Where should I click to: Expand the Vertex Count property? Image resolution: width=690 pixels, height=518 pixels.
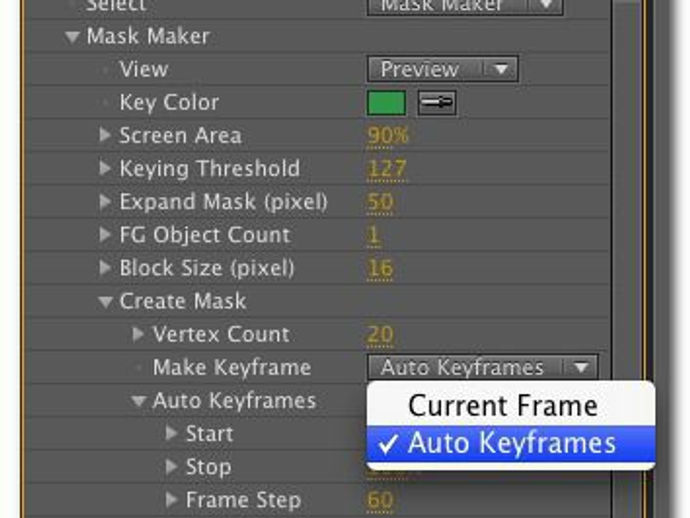point(138,334)
